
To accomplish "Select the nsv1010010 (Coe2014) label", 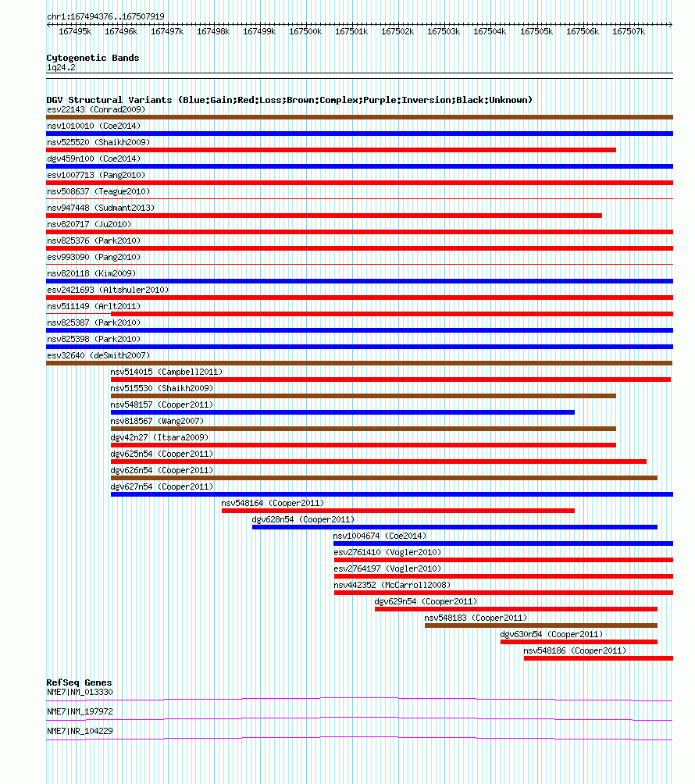I will pyautogui.click(x=94, y=126).
